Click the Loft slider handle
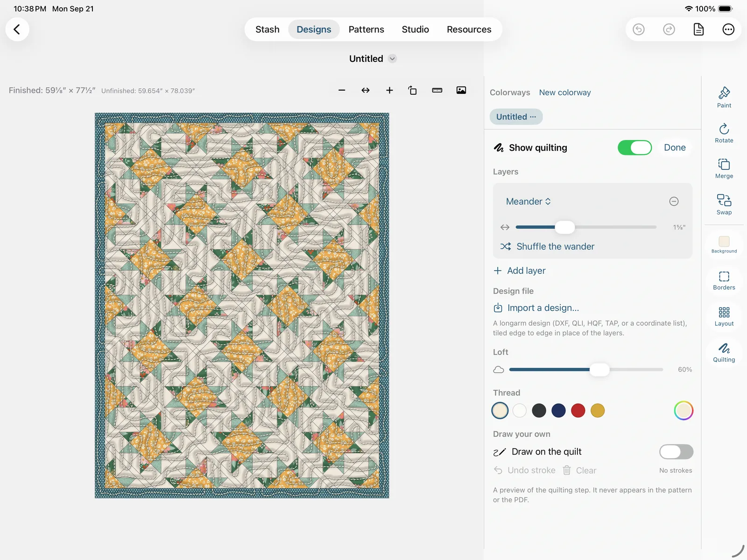Image resolution: width=747 pixels, height=560 pixels. [x=599, y=369]
